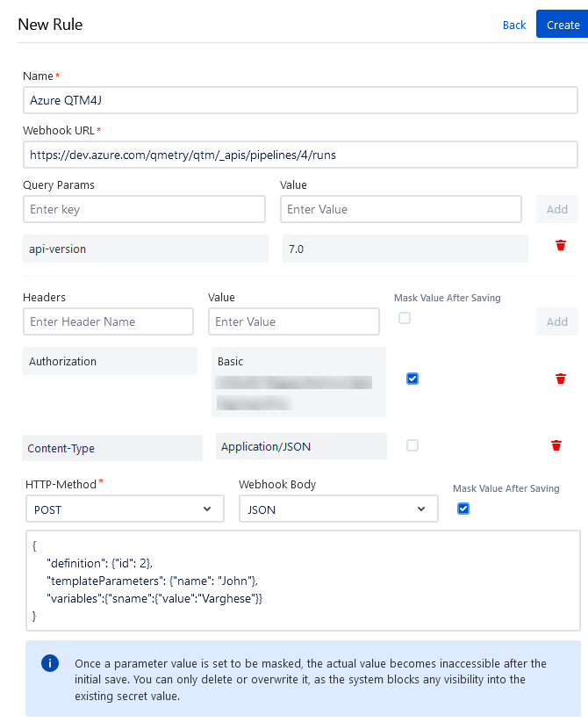Image resolution: width=588 pixels, height=722 pixels.
Task: Delete the api-version query parameter
Action: point(560,246)
